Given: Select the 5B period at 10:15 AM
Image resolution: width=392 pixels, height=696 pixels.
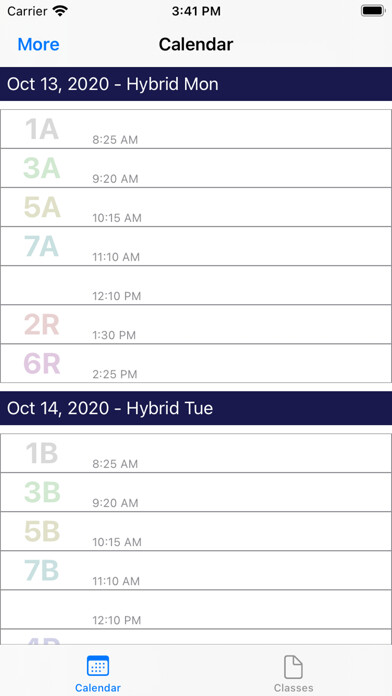Looking at the screenshot, I should (196, 531).
